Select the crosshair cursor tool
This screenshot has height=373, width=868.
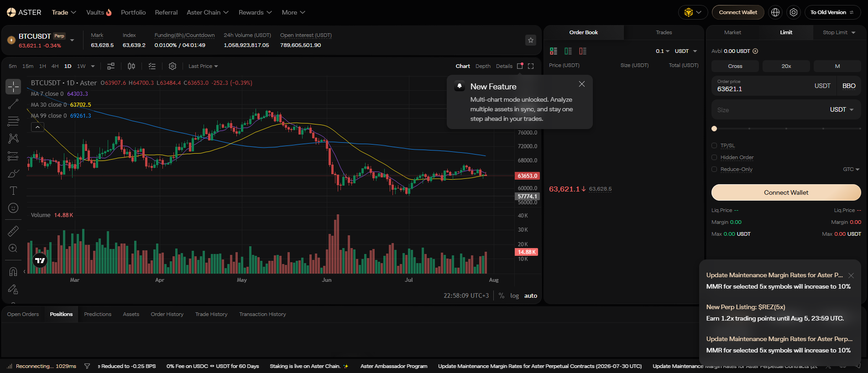click(13, 87)
